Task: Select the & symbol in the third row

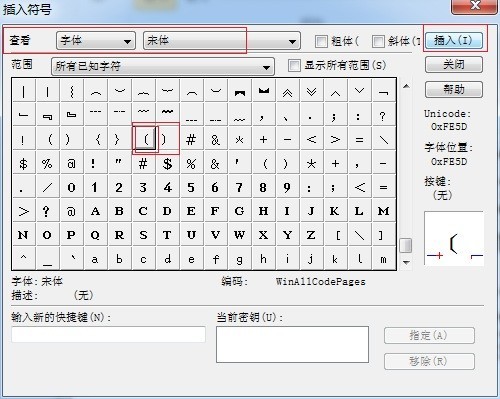Action: 215,139
